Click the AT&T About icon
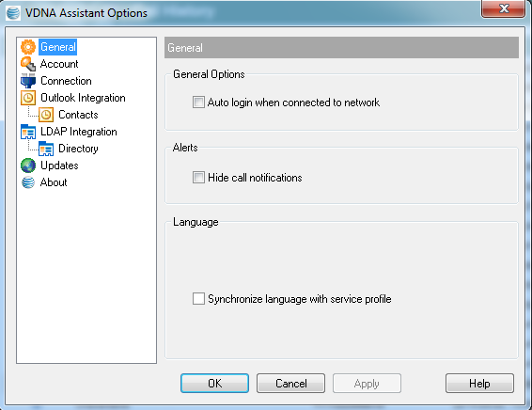 pos(28,182)
